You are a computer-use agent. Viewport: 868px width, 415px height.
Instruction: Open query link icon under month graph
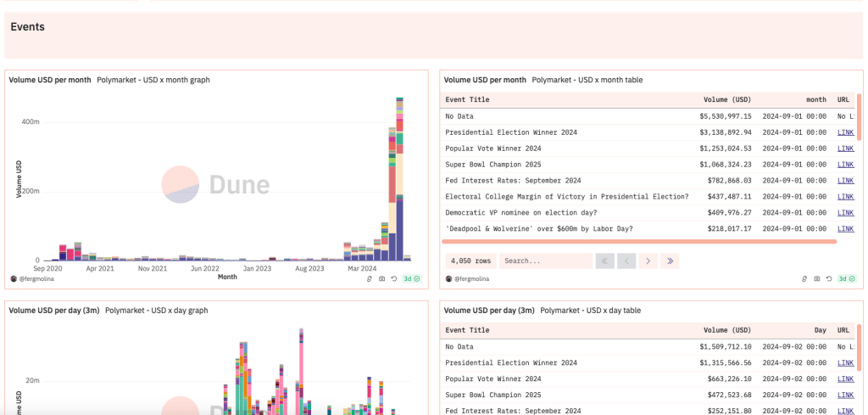[370, 278]
